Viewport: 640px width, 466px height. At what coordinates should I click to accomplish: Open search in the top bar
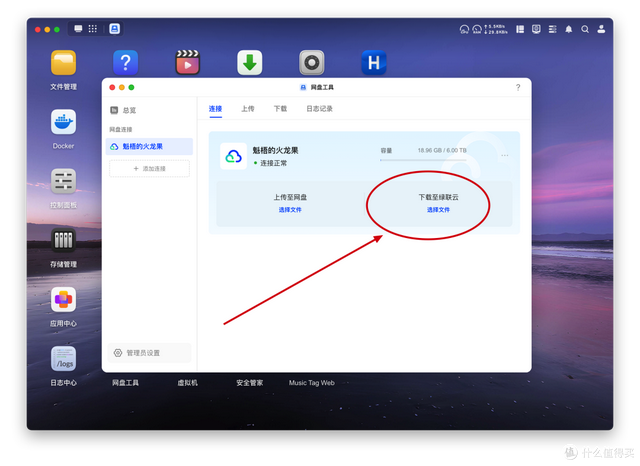(x=585, y=29)
